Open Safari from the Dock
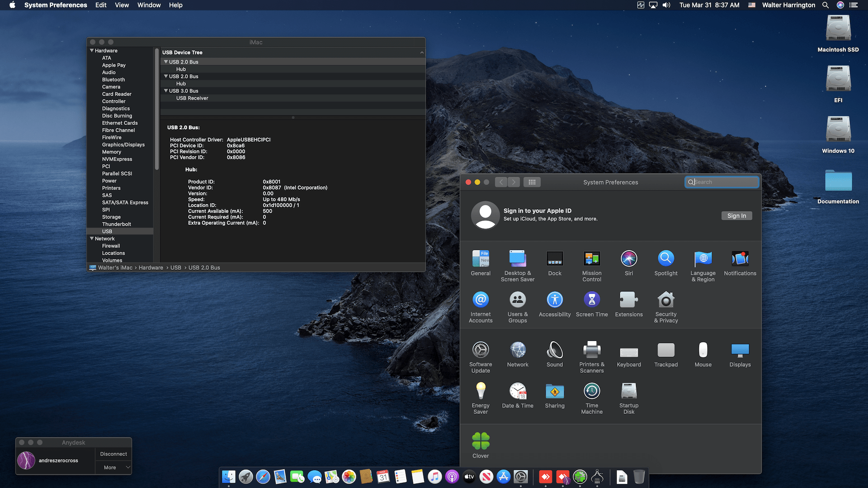Viewport: 868px width, 488px height. point(263,477)
